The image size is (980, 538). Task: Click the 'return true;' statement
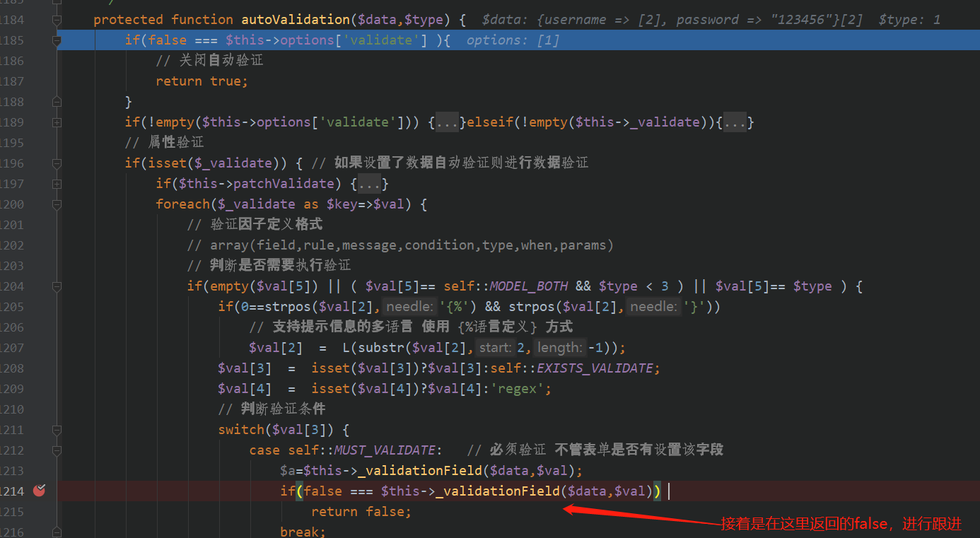[202, 81]
